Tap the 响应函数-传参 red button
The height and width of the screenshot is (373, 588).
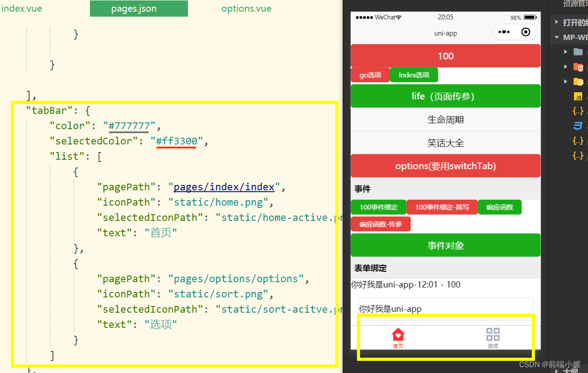[x=381, y=224]
